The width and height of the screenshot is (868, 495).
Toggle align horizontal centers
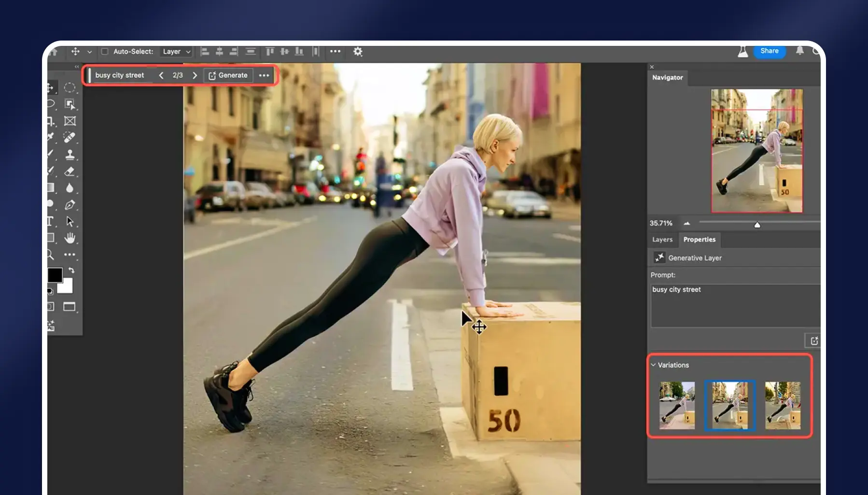pos(220,52)
